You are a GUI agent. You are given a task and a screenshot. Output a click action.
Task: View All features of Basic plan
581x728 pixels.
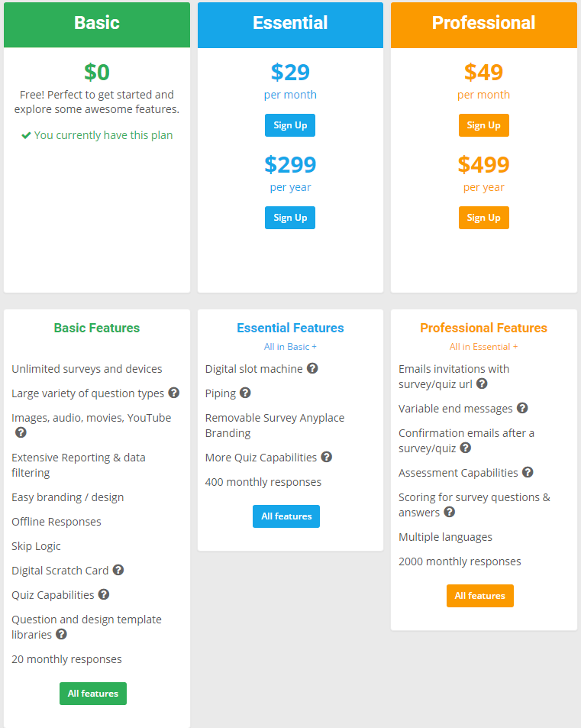click(92, 693)
